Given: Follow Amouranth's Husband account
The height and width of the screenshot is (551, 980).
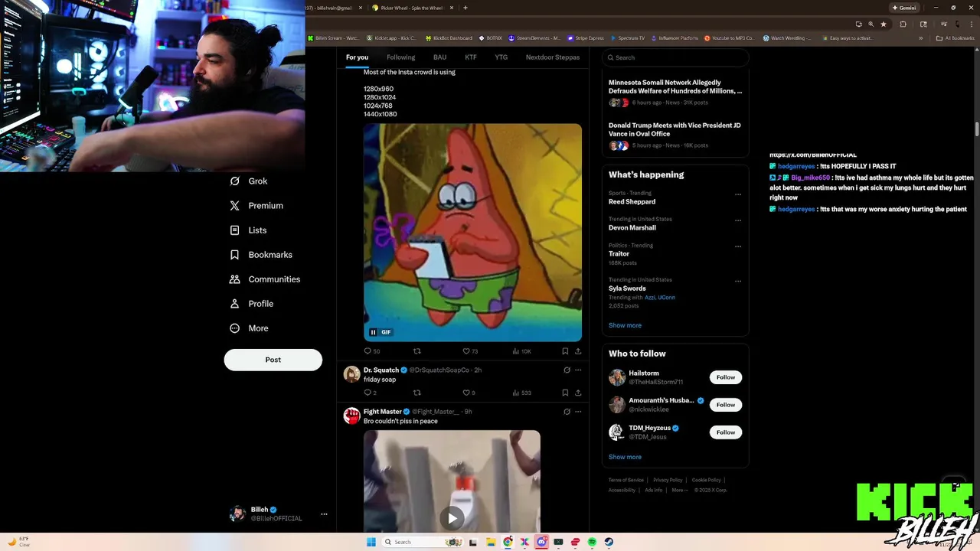Looking at the screenshot, I should [726, 405].
